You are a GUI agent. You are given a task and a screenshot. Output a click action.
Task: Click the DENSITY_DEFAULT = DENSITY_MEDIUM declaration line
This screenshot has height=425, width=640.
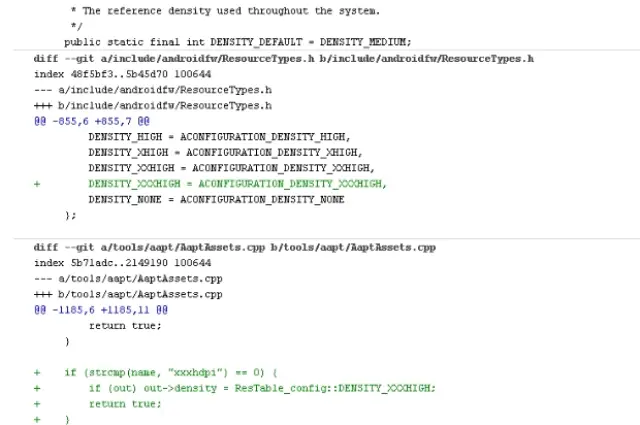[x=237, y=42]
